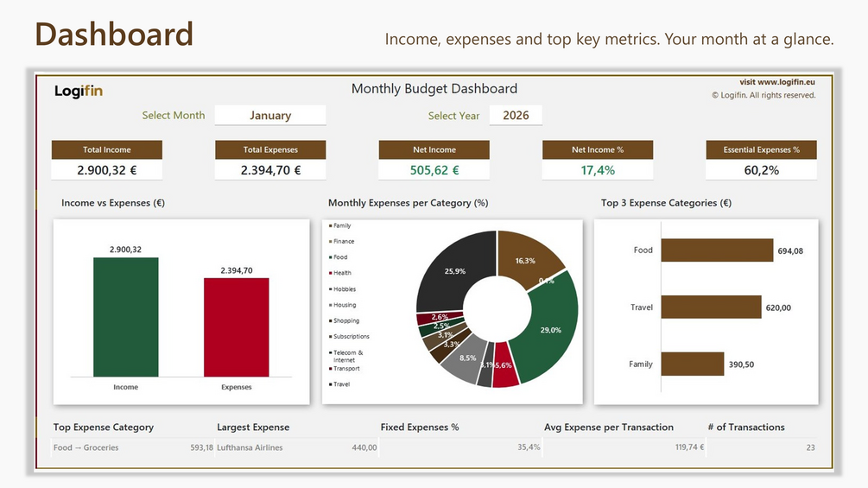This screenshot has height=488, width=868.
Task: Open the www.logifin.eu link
Action: point(785,82)
